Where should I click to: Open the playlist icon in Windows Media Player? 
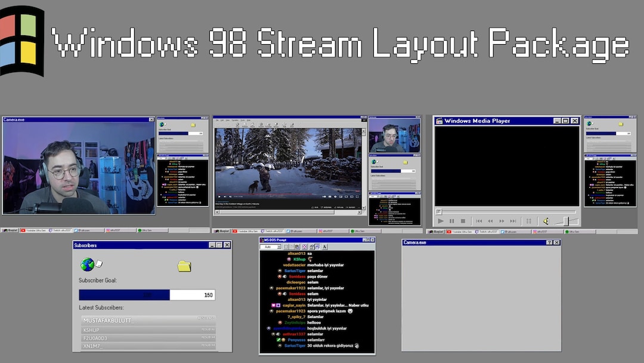click(530, 221)
